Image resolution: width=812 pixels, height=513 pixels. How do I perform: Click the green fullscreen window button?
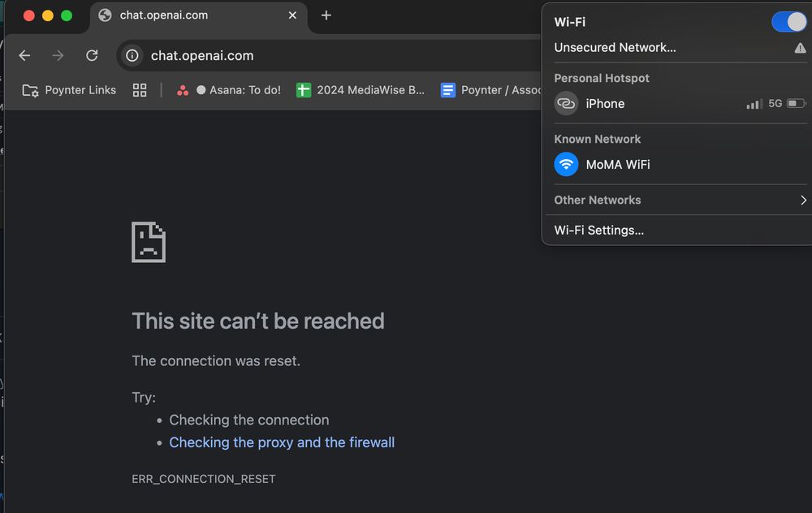click(67, 15)
